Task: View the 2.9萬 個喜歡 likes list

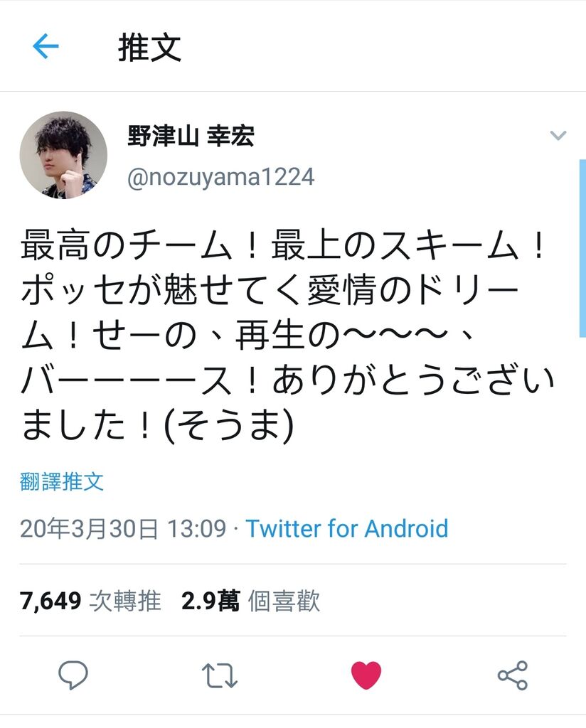Action: 251,601
